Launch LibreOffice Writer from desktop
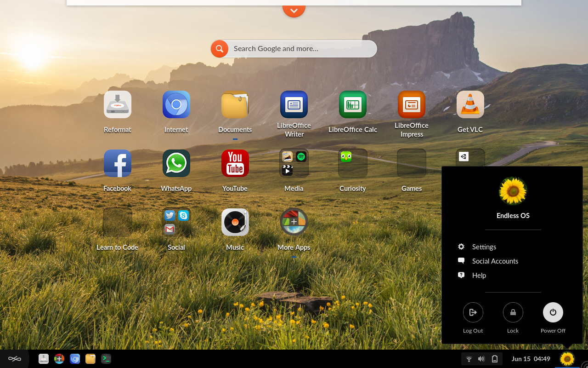This screenshot has height=368, width=588. (294, 105)
